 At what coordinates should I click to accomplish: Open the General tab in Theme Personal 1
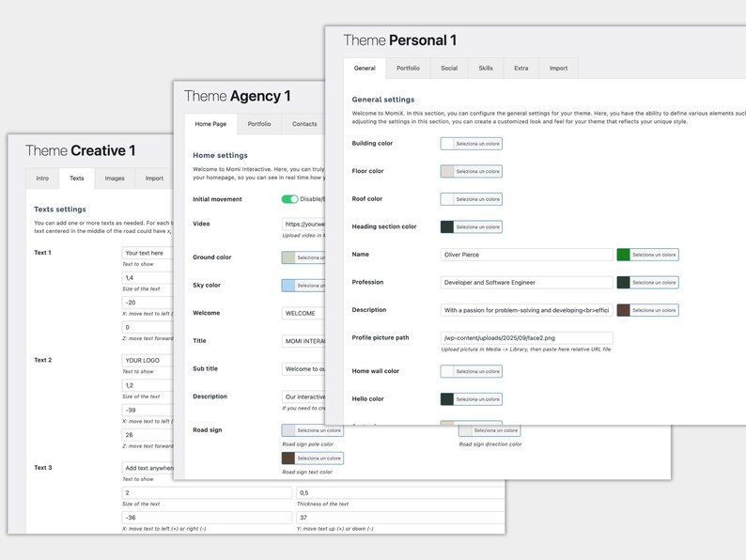(x=365, y=68)
